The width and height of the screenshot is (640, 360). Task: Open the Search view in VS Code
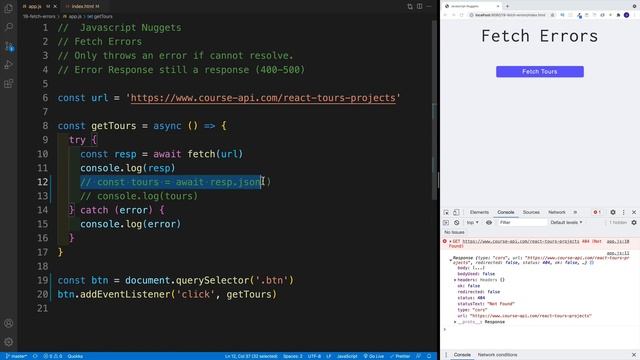coord(9,27)
